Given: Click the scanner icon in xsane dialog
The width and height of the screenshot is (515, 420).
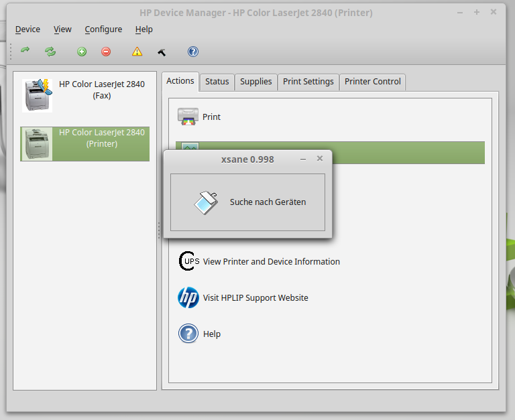Looking at the screenshot, I should [206, 202].
